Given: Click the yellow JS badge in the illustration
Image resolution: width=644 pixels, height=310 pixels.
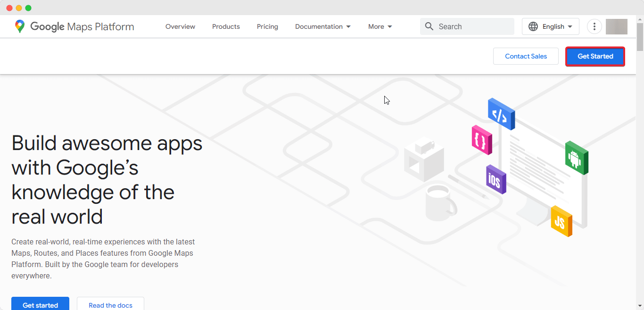Looking at the screenshot, I should (x=562, y=221).
